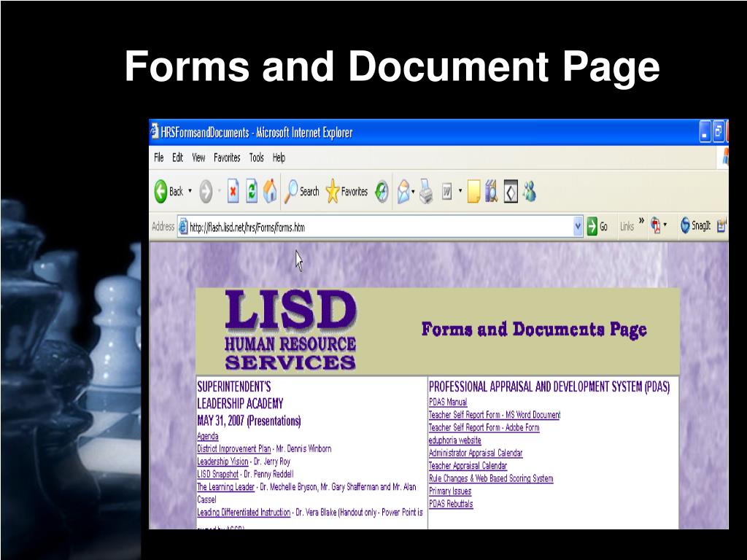The image size is (747, 560).
Task: Open the PDAS Manual link
Action: (x=448, y=402)
